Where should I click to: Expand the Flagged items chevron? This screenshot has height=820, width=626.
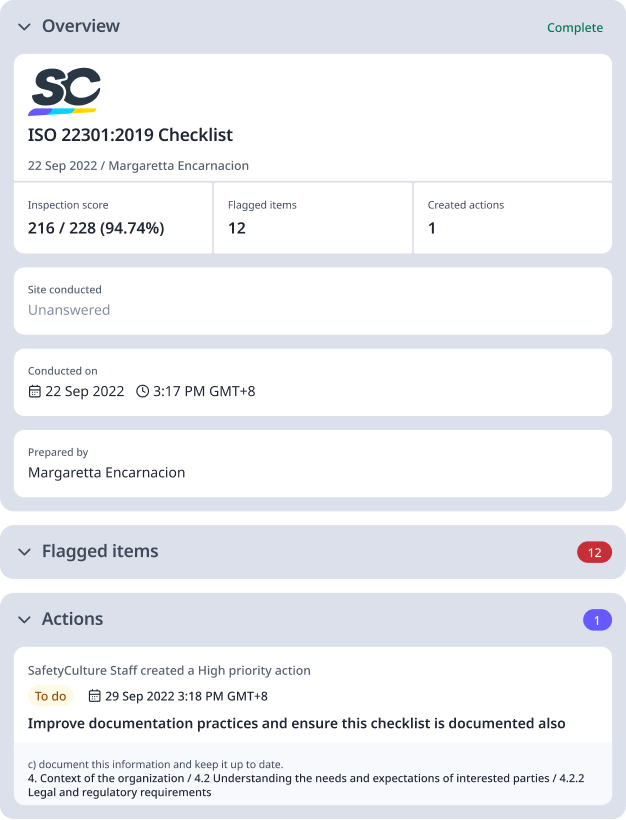point(25,552)
